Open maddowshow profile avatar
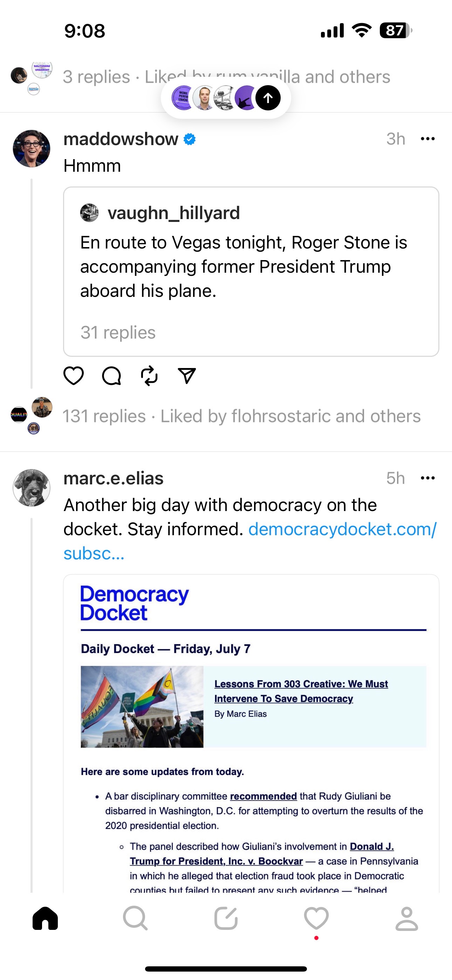The width and height of the screenshot is (452, 980). click(x=32, y=149)
